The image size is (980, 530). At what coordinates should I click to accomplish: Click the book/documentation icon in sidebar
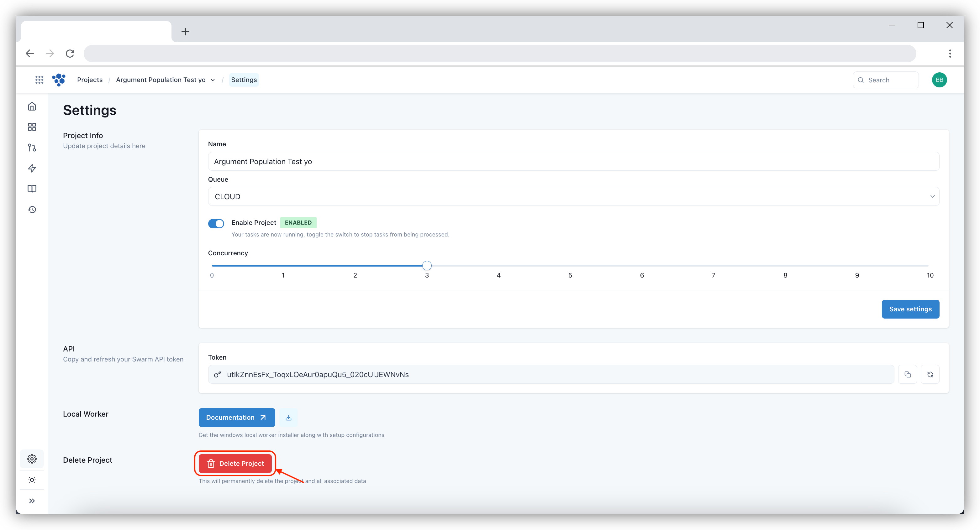click(31, 189)
